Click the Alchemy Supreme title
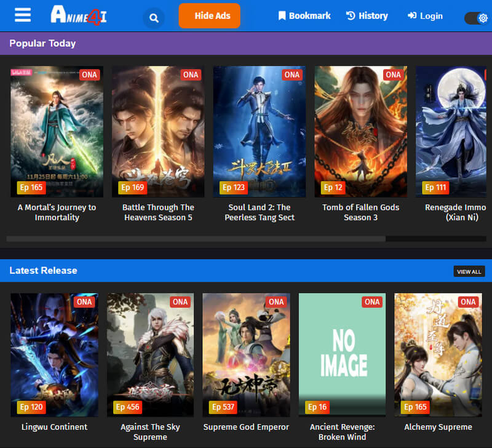 tap(438, 427)
